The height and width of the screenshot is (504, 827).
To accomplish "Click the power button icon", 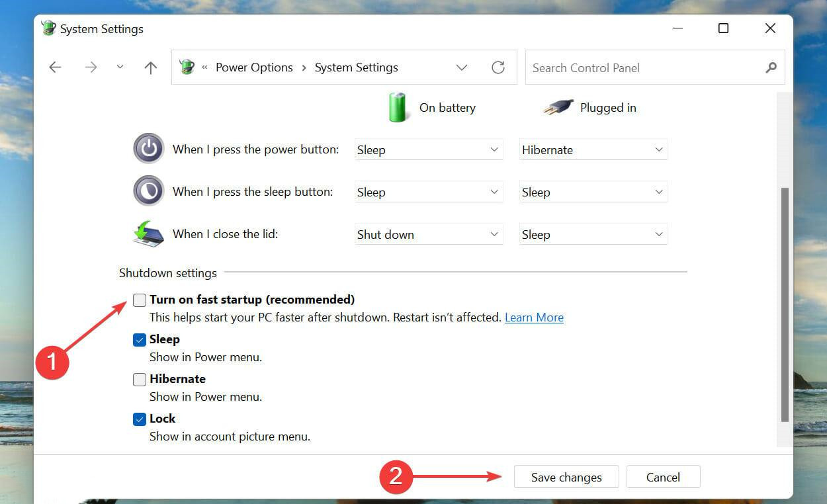I will pyautogui.click(x=148, y=149).
